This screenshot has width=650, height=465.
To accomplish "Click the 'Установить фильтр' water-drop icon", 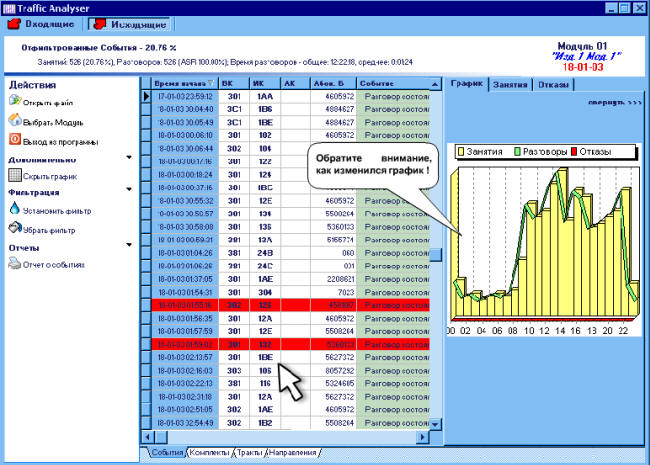I will click(x=14, y=209).
